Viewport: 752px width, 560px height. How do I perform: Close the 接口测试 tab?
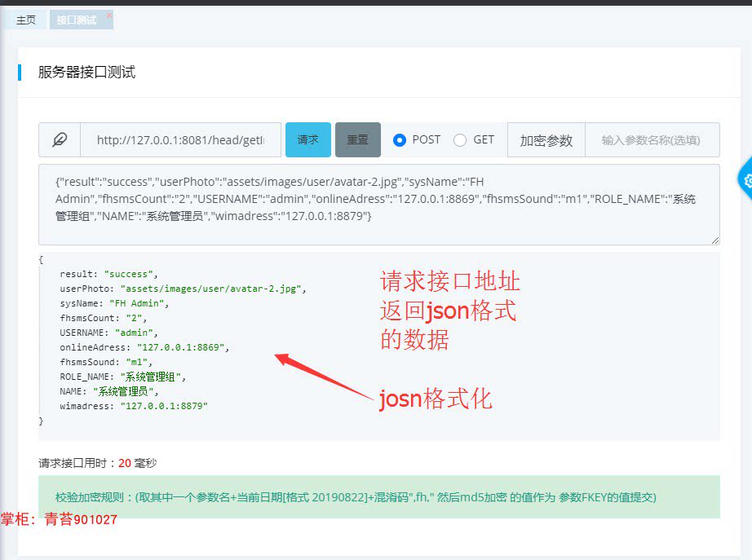click(x=108, y=15)
